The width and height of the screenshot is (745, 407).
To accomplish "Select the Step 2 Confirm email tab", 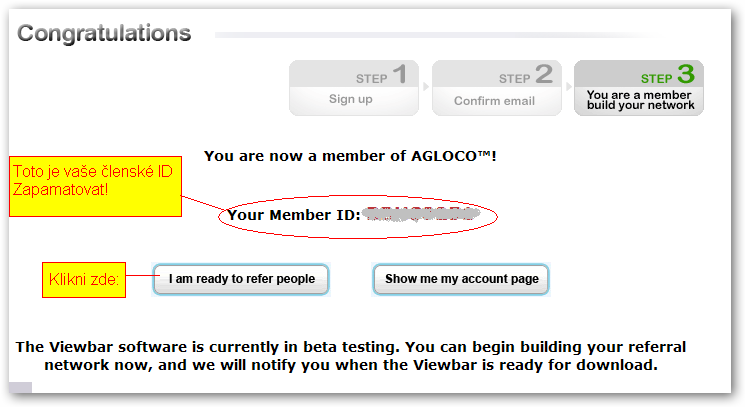I will (x=497, y=88).
